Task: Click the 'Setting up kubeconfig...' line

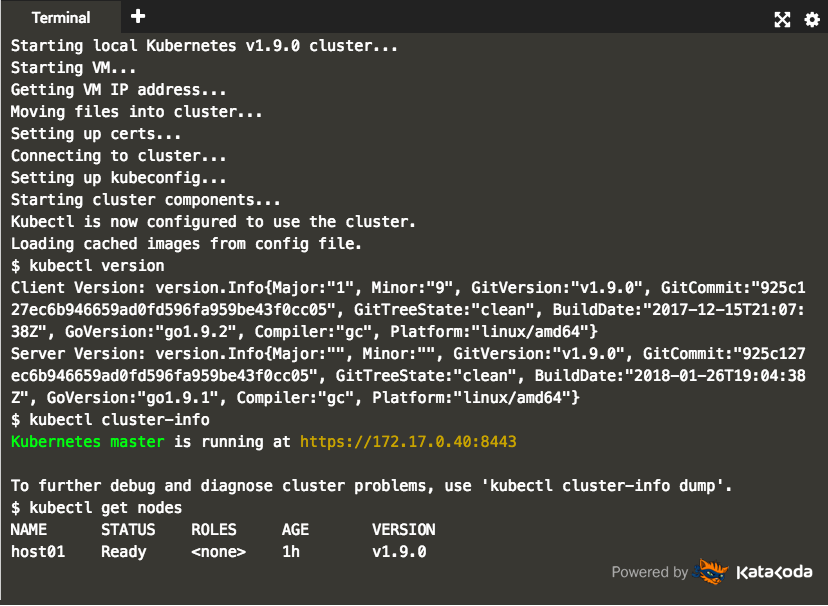Action: point(118,177)
